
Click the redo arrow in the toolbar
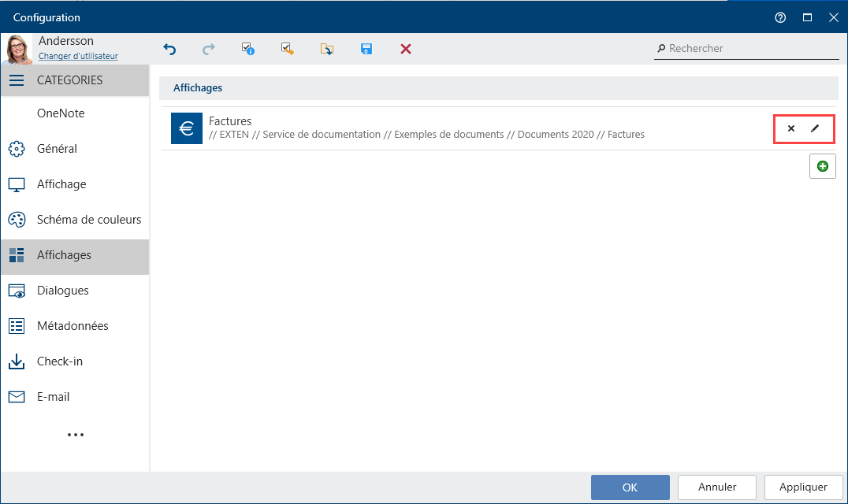pyautogui.click(x=209, y=49)
